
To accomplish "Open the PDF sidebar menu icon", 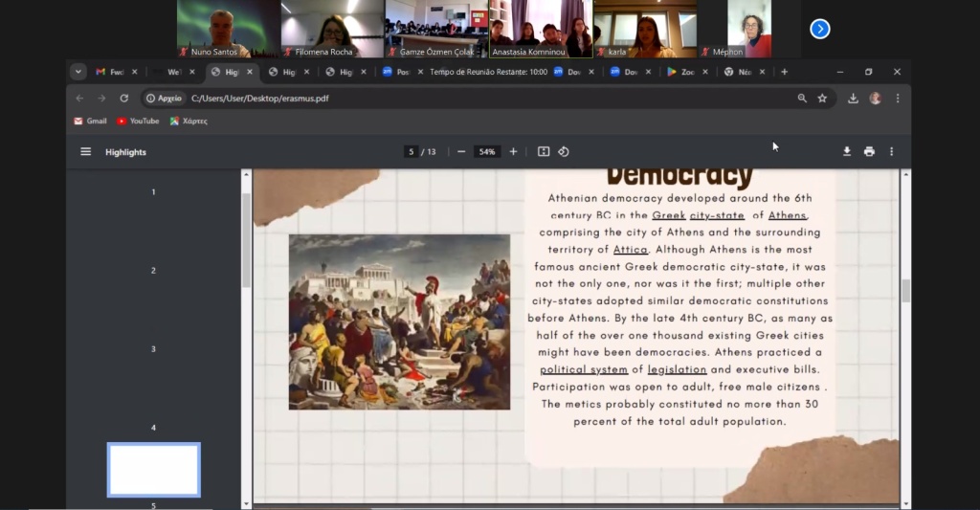I will [86, 151].
